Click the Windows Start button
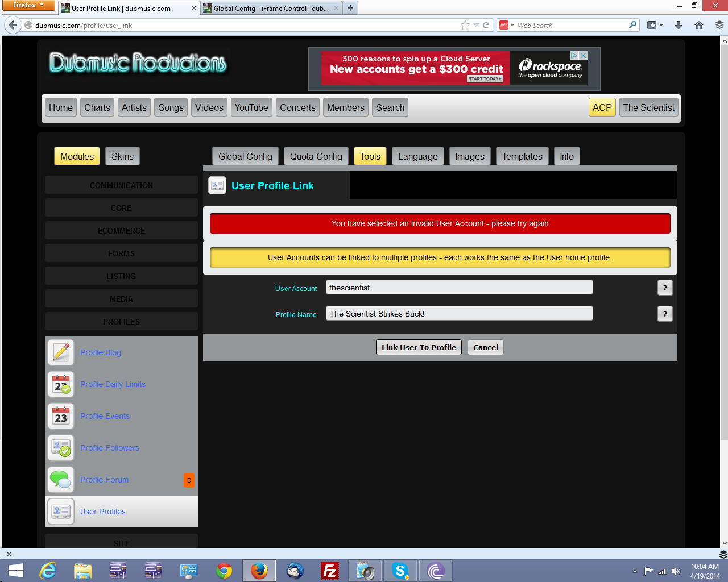728x582 pixels. tap(16, 571)
